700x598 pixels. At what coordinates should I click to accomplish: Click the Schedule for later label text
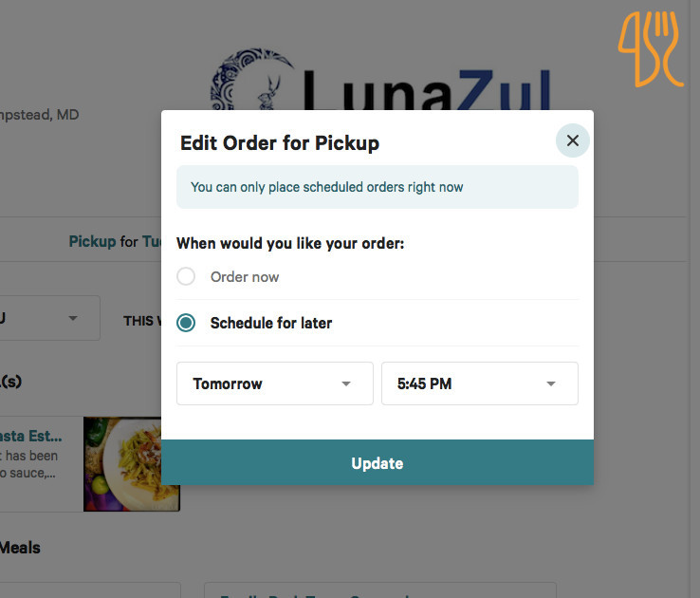271,323
